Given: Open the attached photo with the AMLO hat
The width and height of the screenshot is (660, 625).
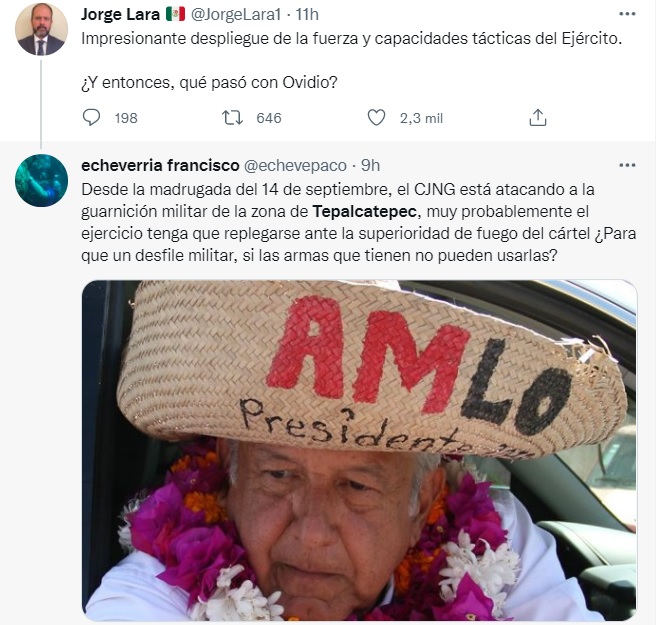Looking at the screenshot, I should tap(359, 450).
